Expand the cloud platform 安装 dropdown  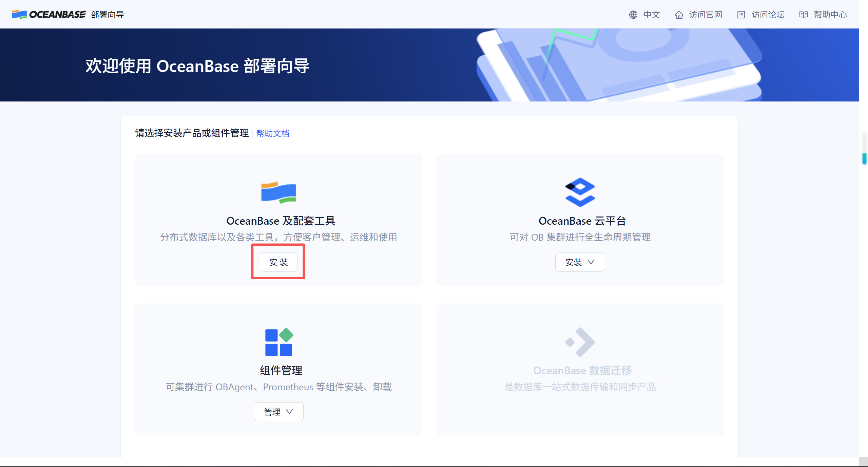point(580,262)
